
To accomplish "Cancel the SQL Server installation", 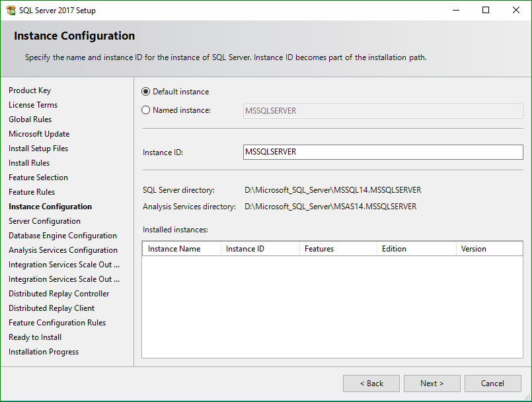I will pyautogui.click(x=492, y=383).
